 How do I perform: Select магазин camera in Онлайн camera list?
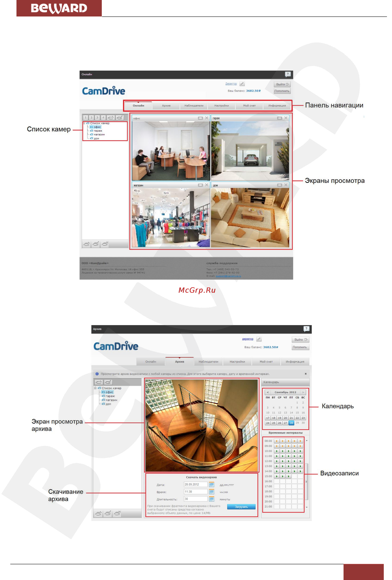coord(99,134)
